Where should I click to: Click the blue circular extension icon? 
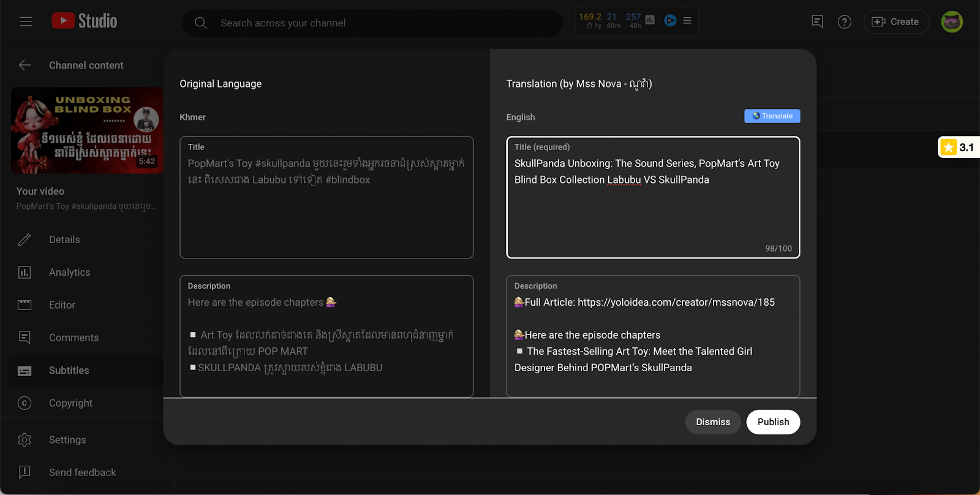point(670,21)
